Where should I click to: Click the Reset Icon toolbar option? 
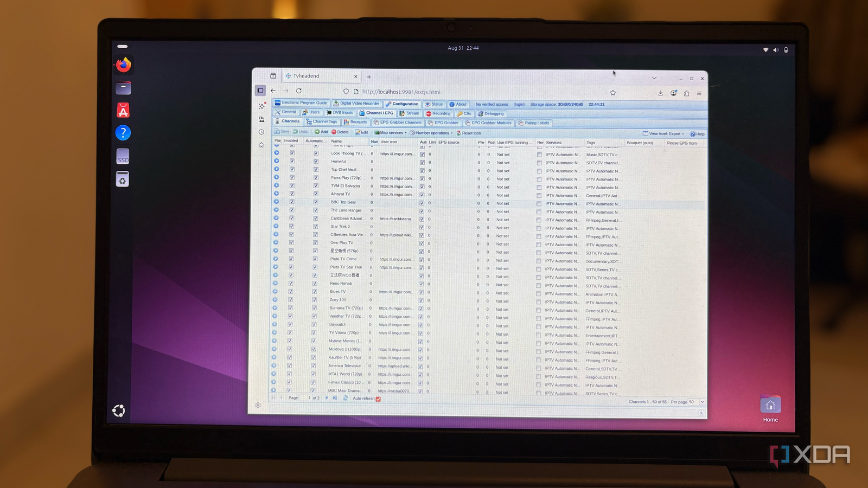[468, 132]
